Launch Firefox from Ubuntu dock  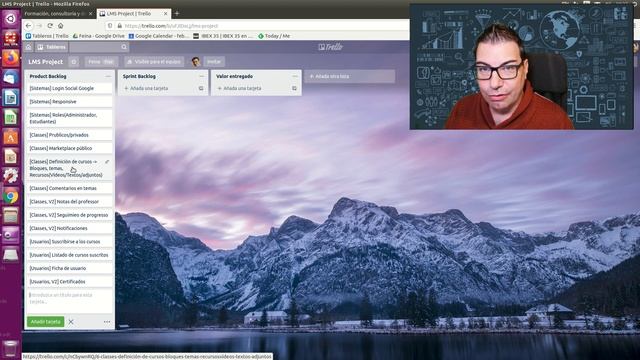11,58
